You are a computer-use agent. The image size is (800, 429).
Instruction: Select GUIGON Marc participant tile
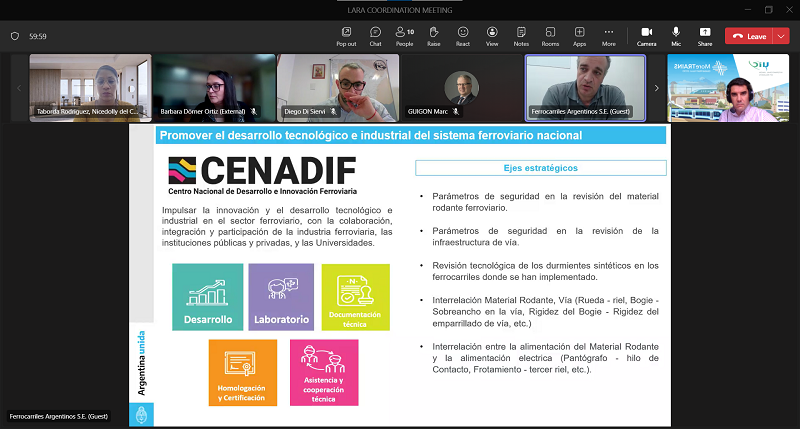[461, 88]
